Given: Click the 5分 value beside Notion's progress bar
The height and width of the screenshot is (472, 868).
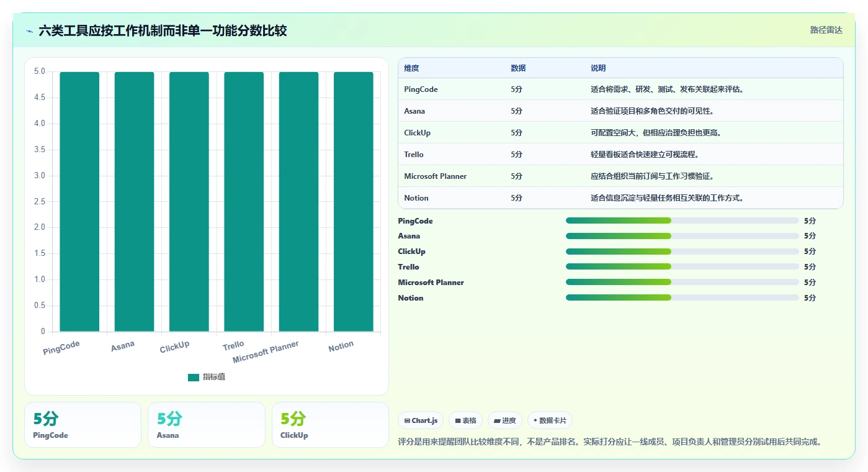Looking at the screenshot, I should click(x=810, y=298).
